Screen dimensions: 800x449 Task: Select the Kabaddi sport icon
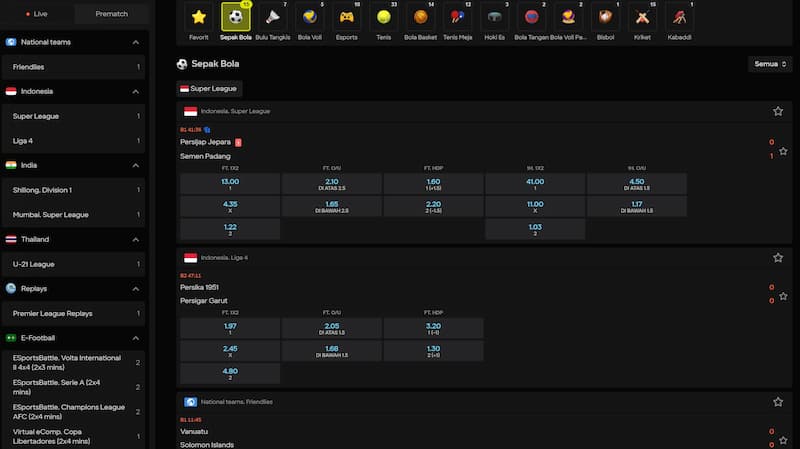(680, 18)
